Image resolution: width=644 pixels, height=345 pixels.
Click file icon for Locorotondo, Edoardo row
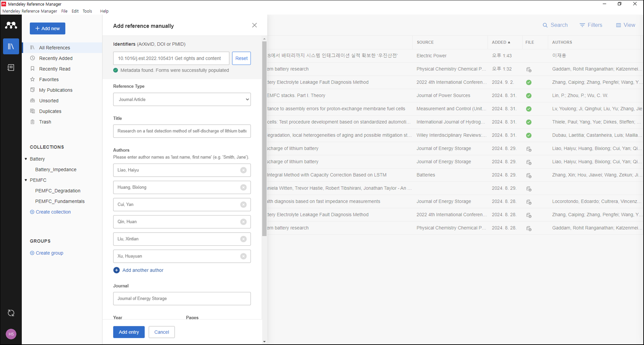[x=529, y=202]
